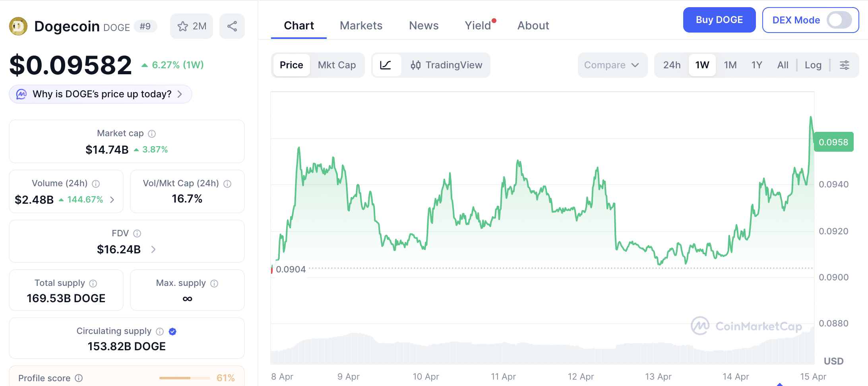Click the Profile score progress bar
The height and width of the screenshot is (386, 868).
coord(185,378)
